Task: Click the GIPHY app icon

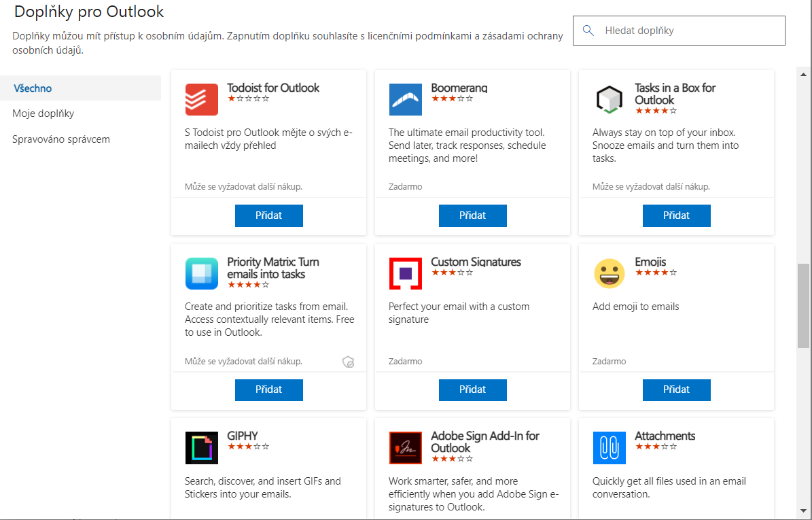Action: [x=201, y=448]
